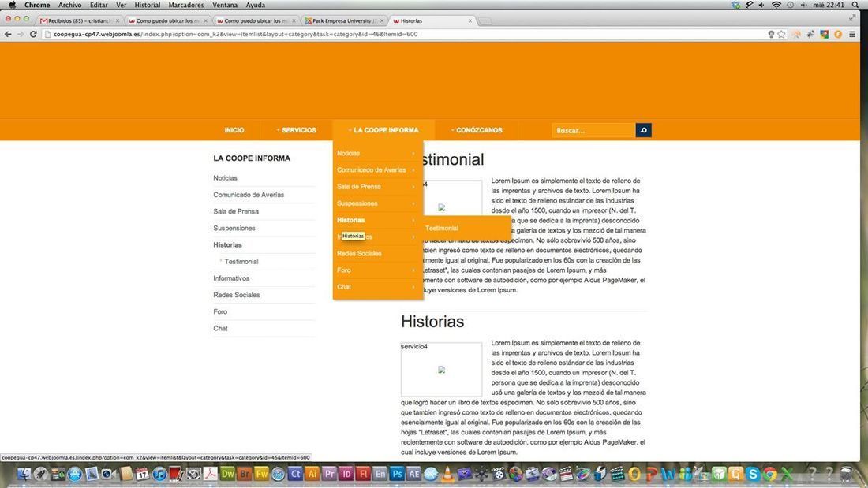
Task: Expand the Sala de Prensa submenu arrow
Action: [413, 187]
